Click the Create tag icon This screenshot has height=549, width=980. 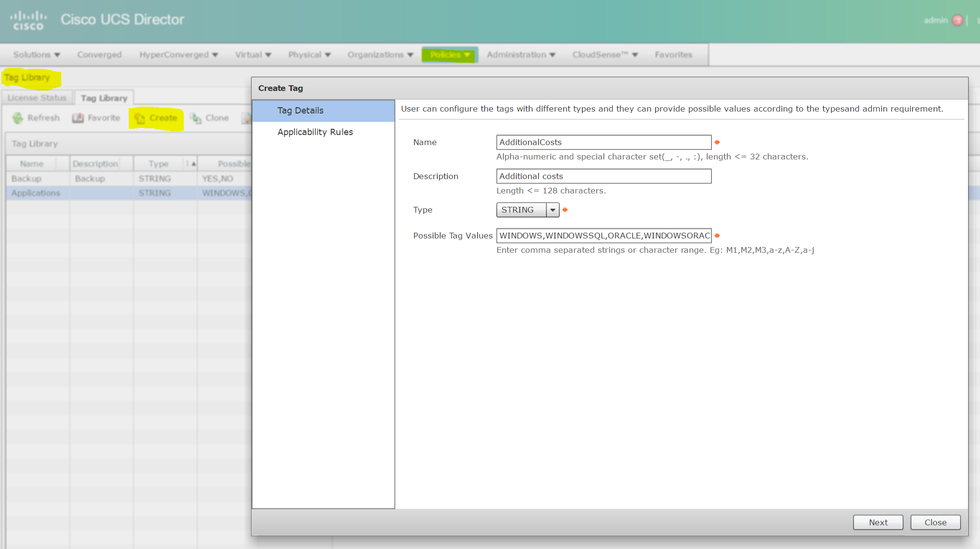pyautogui.click(x=139, y=118)
